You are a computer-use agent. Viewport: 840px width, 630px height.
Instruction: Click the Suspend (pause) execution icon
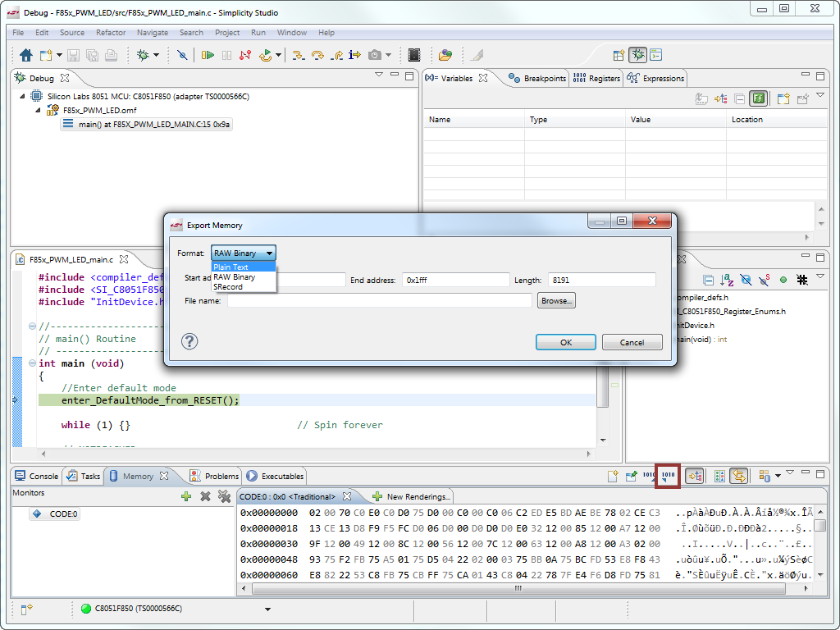(226, 54)
